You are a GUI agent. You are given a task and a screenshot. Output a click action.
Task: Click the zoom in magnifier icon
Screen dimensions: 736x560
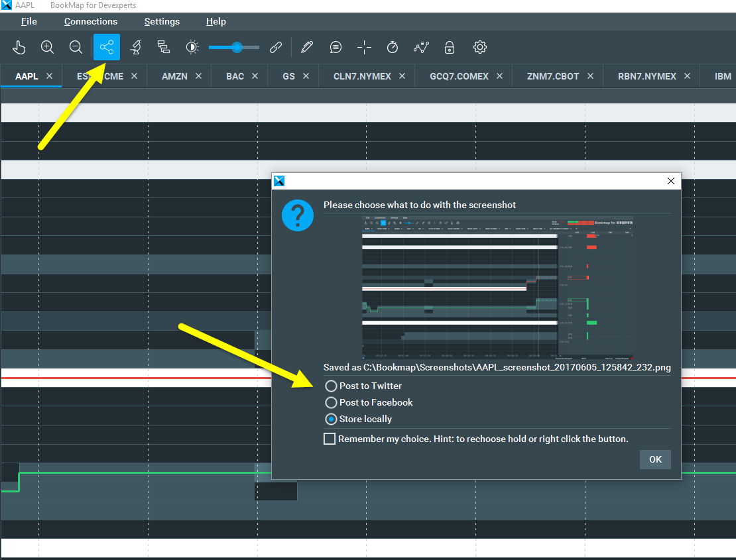47,47
